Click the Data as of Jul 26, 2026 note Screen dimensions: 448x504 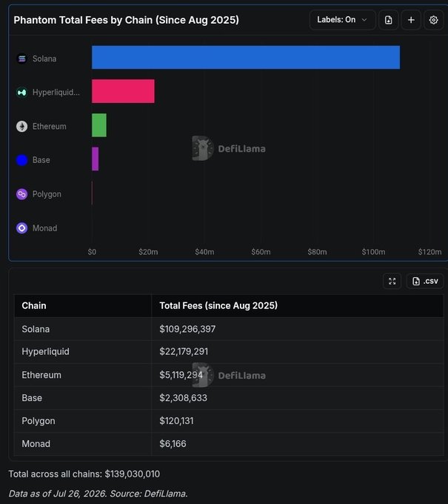coord(98,494)
